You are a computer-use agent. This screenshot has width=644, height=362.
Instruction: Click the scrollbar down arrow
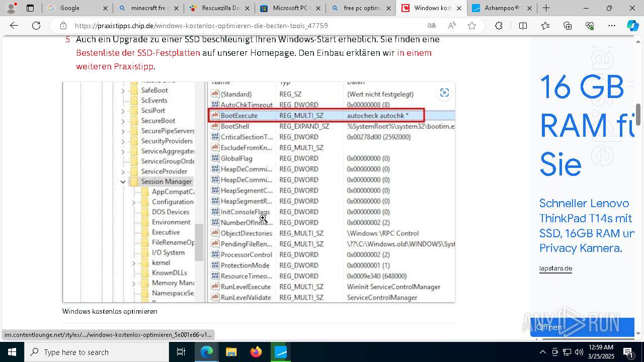point(638,333)
